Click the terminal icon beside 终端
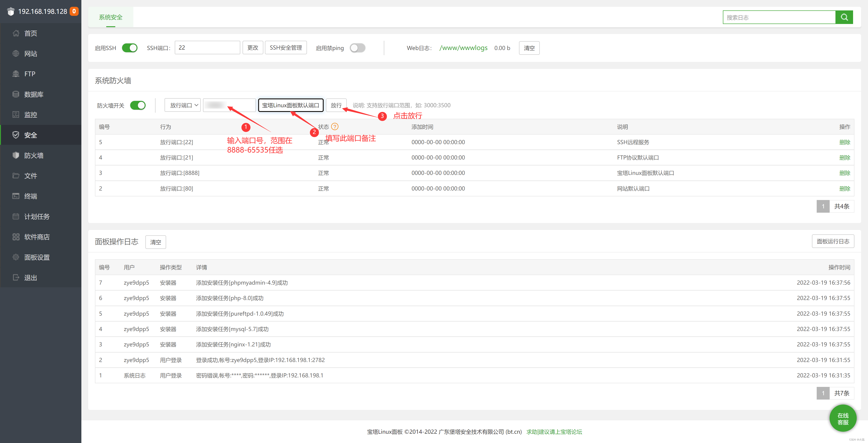This screenshot has width=868, height=443. 16,196
